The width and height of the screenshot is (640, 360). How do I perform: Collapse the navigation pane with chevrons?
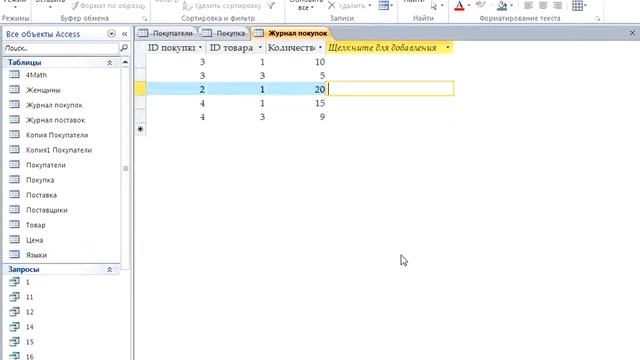click(x=124, y=34)
